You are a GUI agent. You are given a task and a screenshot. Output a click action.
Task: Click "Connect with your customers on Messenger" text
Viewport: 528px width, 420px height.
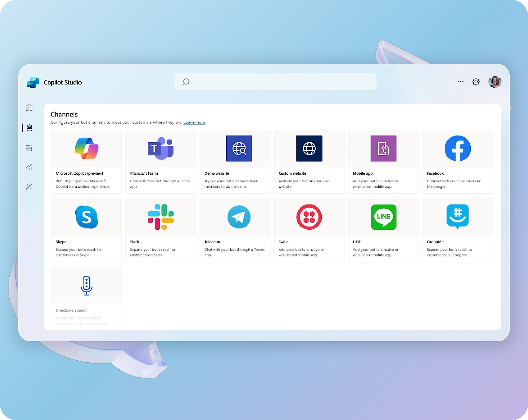[x=454, y=184]
